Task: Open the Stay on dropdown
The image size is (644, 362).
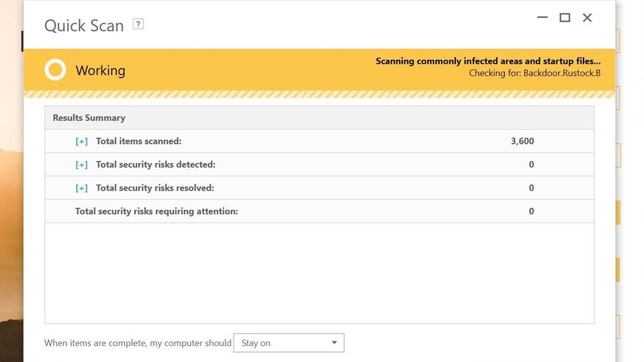Action: 288,343
